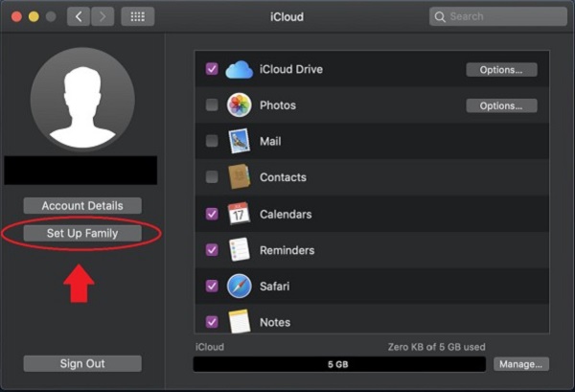Click the user profile avatar picture

tap(82, 100)
